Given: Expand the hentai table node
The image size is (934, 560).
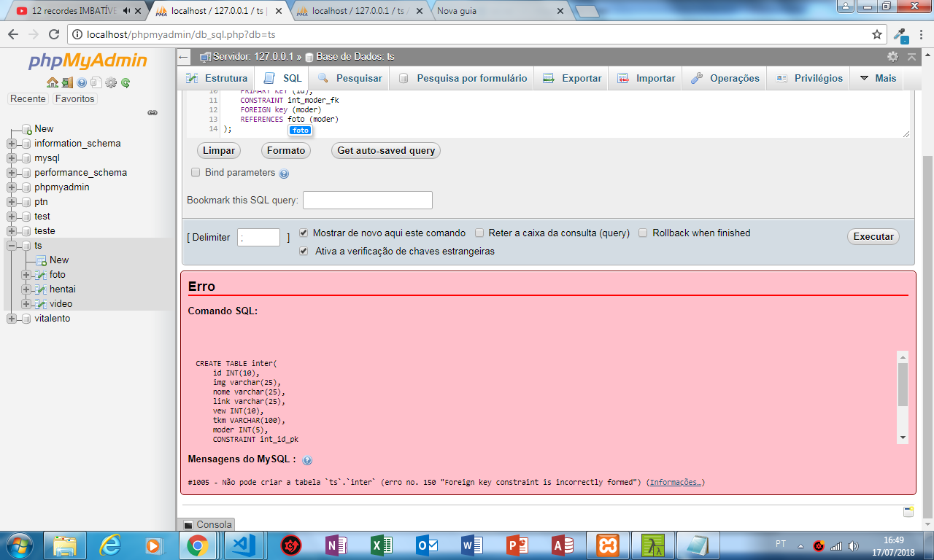Looking at the screenshot, I should coord(27,289).
